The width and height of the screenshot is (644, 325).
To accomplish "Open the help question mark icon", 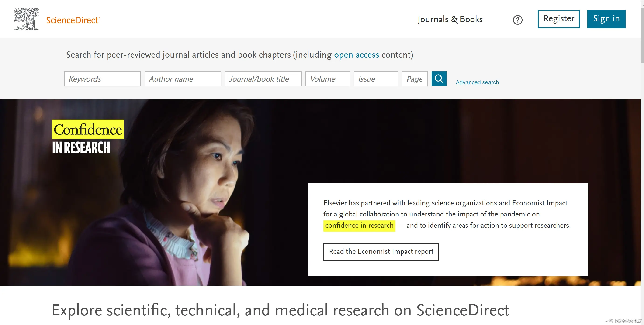I will click(x=517, y=20).
